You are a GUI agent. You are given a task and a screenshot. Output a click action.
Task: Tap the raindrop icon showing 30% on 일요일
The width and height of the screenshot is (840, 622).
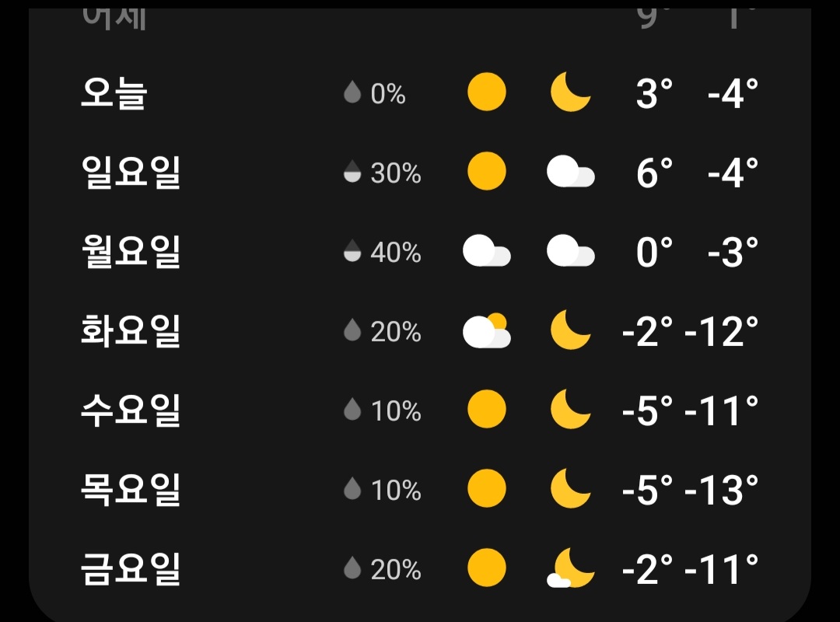point(352,172)
